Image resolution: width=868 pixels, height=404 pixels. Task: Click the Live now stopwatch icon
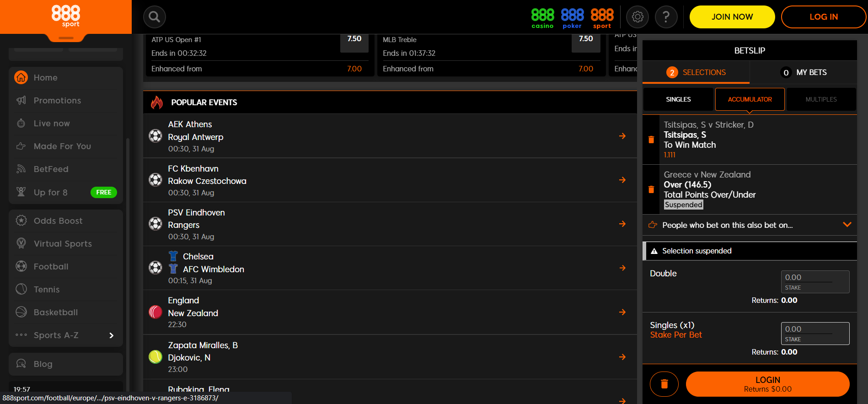click(21, 123)
